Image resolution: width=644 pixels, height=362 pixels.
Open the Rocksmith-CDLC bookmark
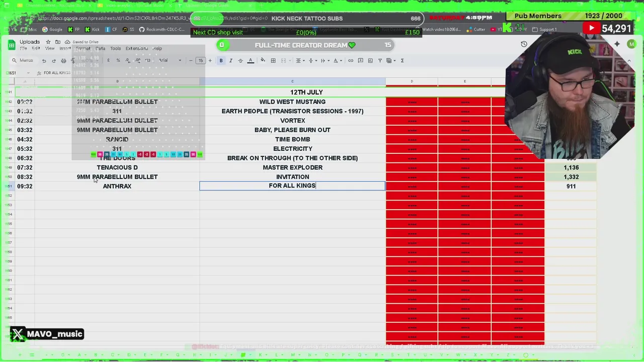162,30
